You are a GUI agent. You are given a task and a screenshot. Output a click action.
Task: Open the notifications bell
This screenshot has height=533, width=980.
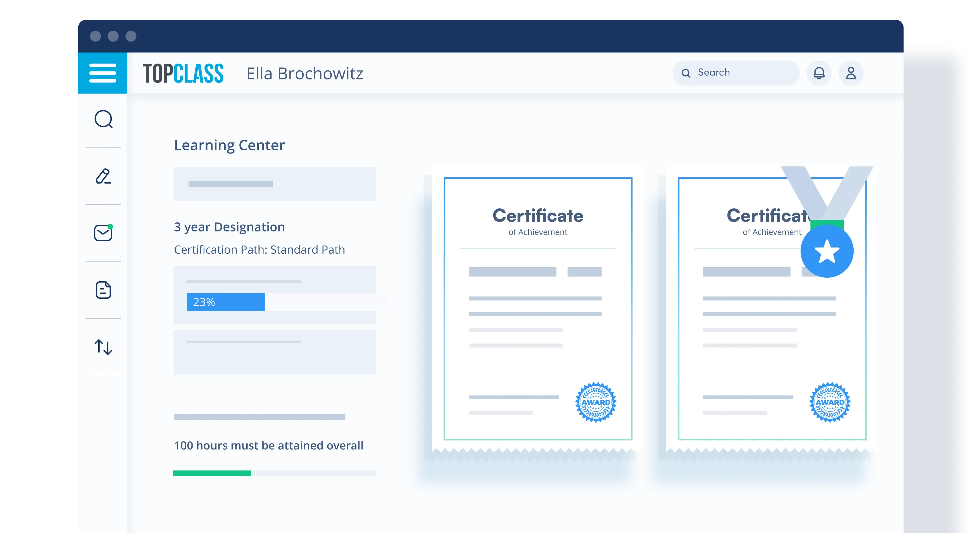819,73
